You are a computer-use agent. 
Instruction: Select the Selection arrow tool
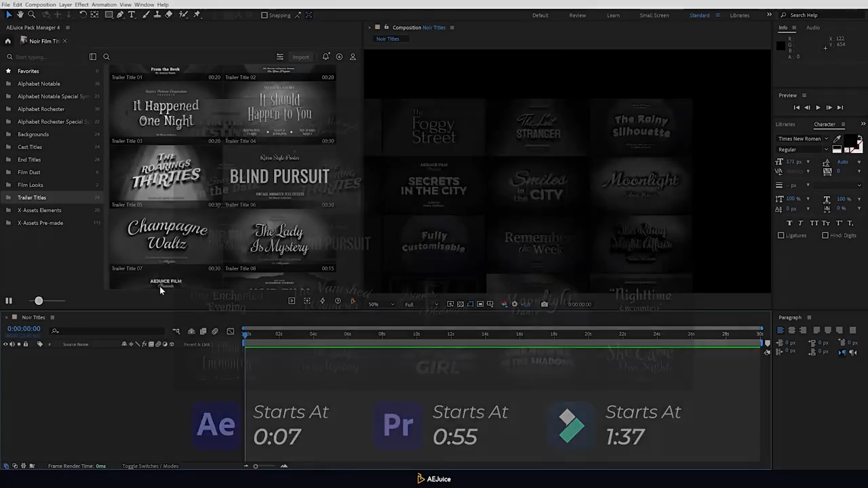(8, 14)
